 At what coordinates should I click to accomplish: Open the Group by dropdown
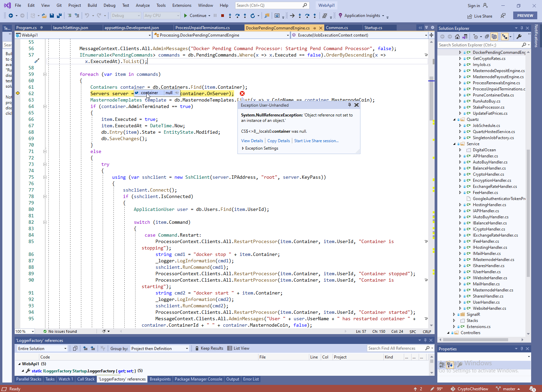159,348
